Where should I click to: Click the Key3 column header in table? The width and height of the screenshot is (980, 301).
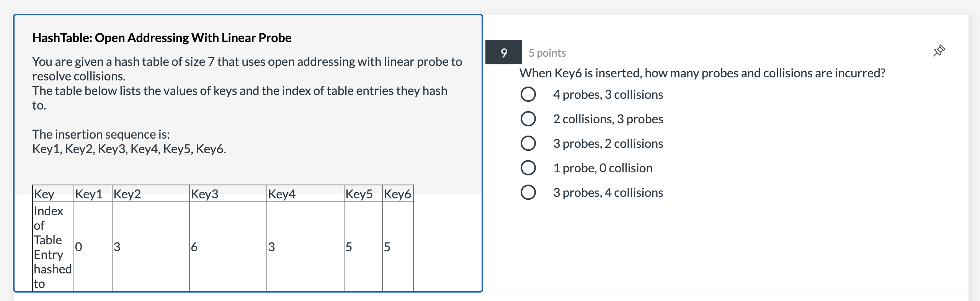click(x=228, y=194)
